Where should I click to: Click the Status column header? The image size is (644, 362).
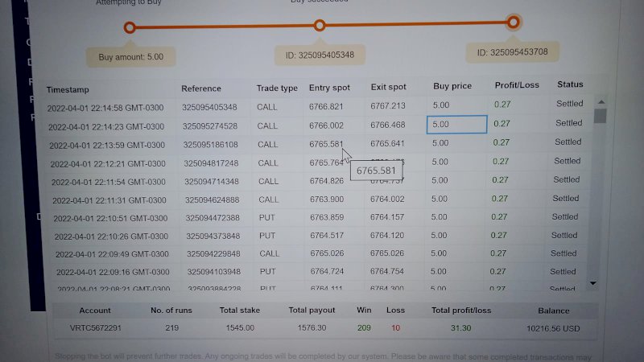pos(570,84)
